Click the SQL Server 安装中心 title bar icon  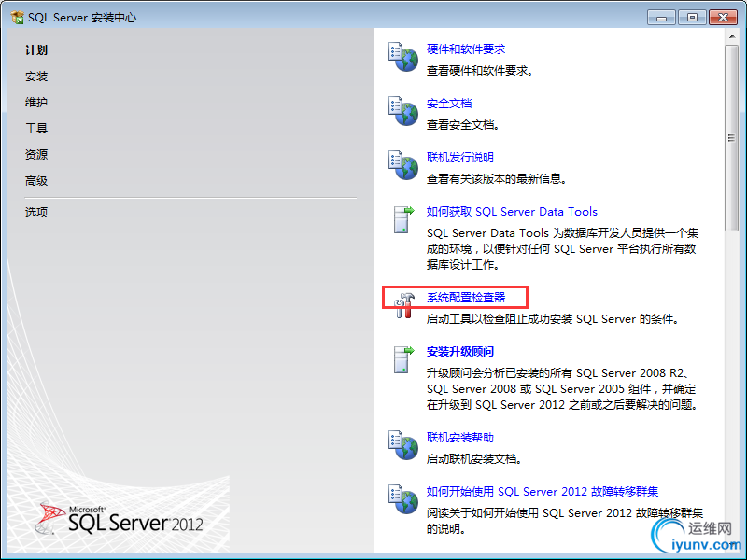point(17,18)
